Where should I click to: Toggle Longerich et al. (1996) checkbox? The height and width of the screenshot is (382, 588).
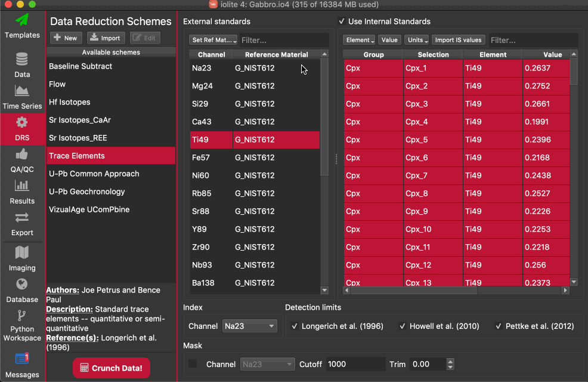click(295, 326)
